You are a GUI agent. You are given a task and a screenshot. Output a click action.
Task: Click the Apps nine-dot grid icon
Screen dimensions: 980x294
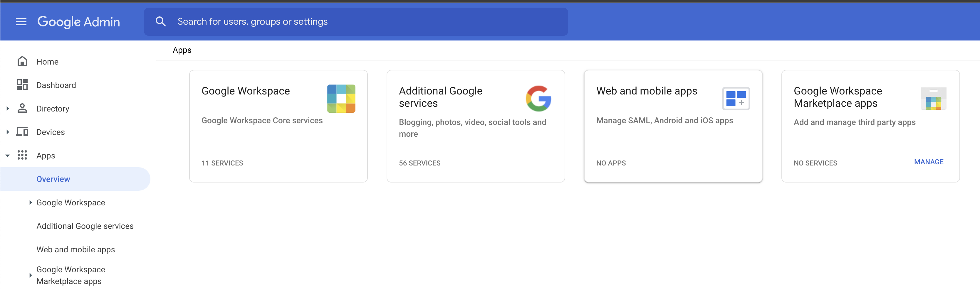coord(22,155)
